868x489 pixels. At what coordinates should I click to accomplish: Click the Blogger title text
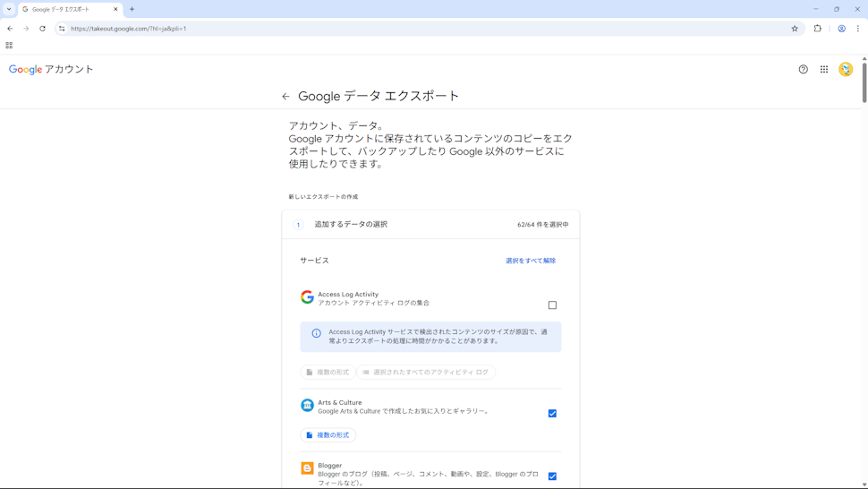point(330,466)
